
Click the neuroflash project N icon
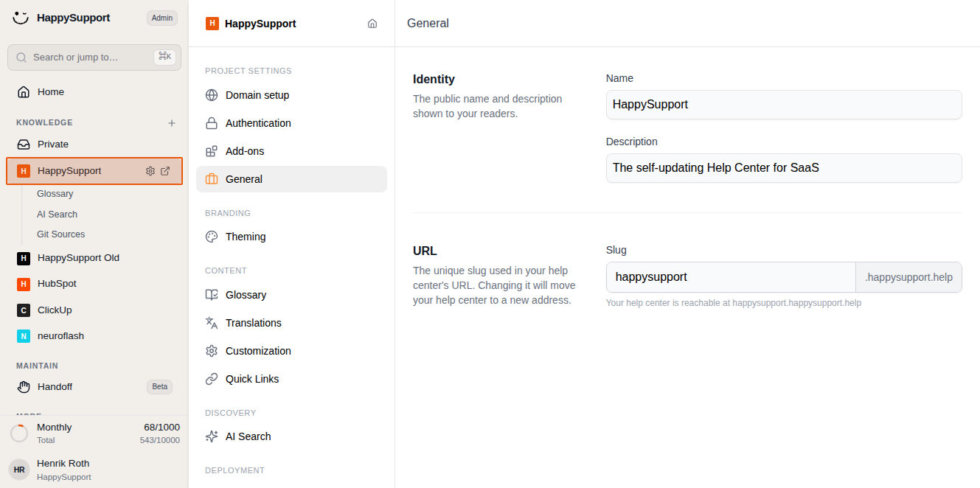coord(24,336)
